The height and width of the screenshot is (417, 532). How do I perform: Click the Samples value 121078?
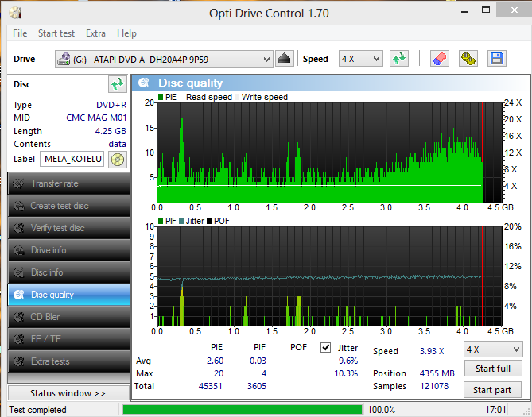coord(434,386)
